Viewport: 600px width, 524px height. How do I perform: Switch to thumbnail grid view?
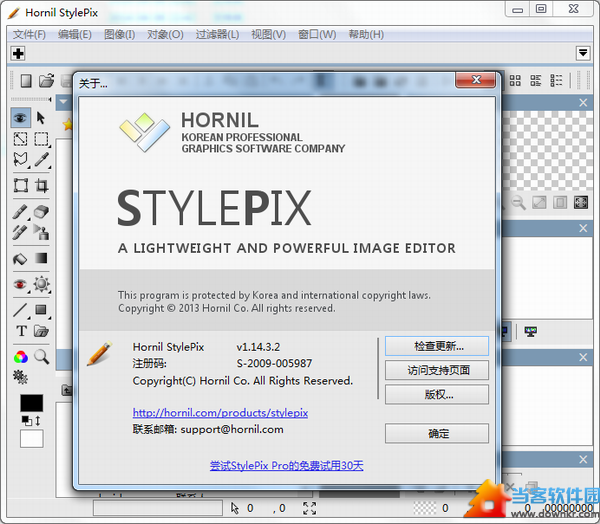515,80
